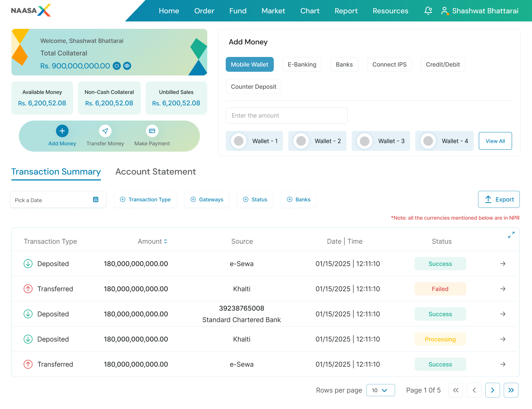Click the Add Money plus icon
The height and width of the screenshot is (409, 532).
point(62,131)
